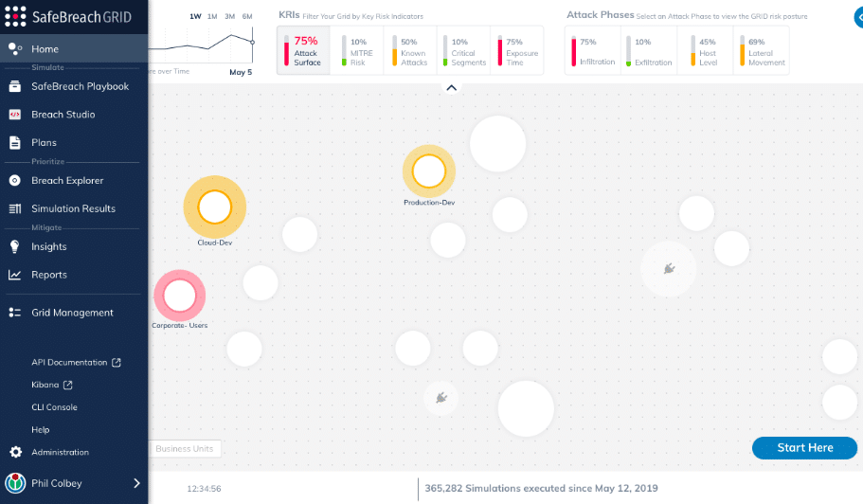Click the Grid Management list icon
Image resolution: width=863 pixels, height=504 pixels.
point(15,313)
